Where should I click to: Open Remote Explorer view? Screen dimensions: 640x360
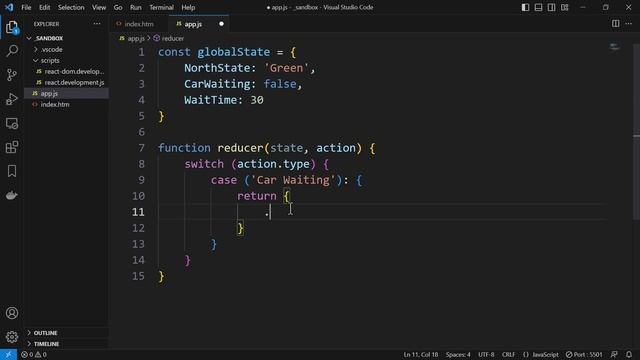pyautogui.click(x=12, y=123)
